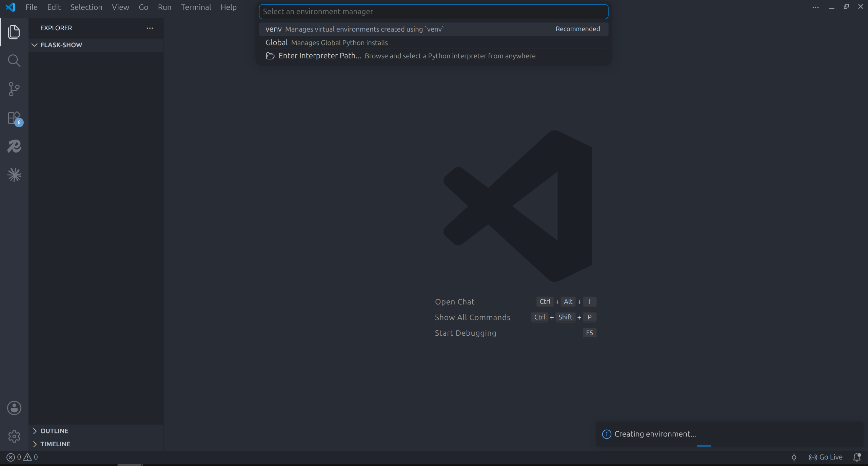Open the Edit menu
This screenshot has height=466, width=868.
54,7
